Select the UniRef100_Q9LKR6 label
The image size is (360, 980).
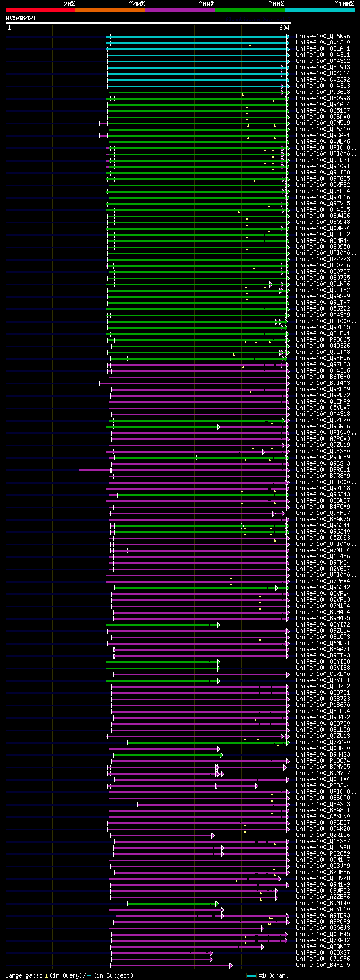click(323, 284)
